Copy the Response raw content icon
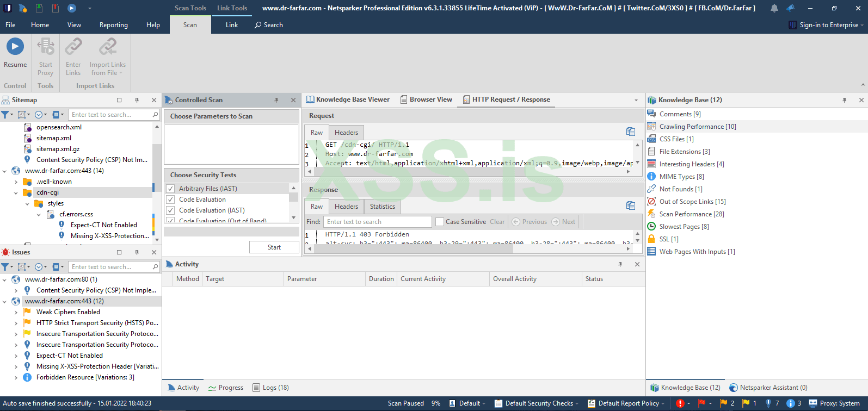The width and height of the screenshot is (868, 411). 631,205
